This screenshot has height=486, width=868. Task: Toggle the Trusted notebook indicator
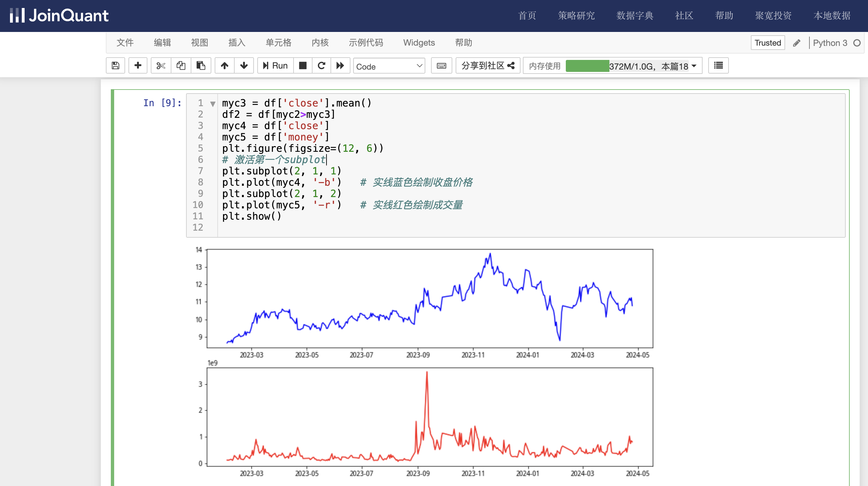coord(767,43)
